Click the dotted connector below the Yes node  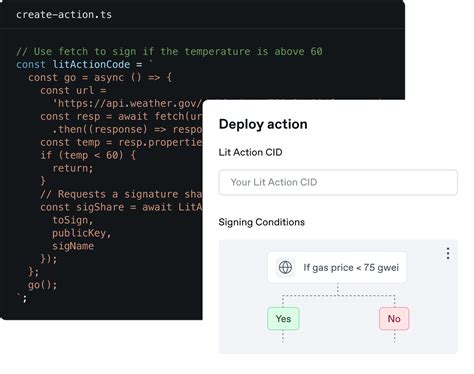(283, 336)
